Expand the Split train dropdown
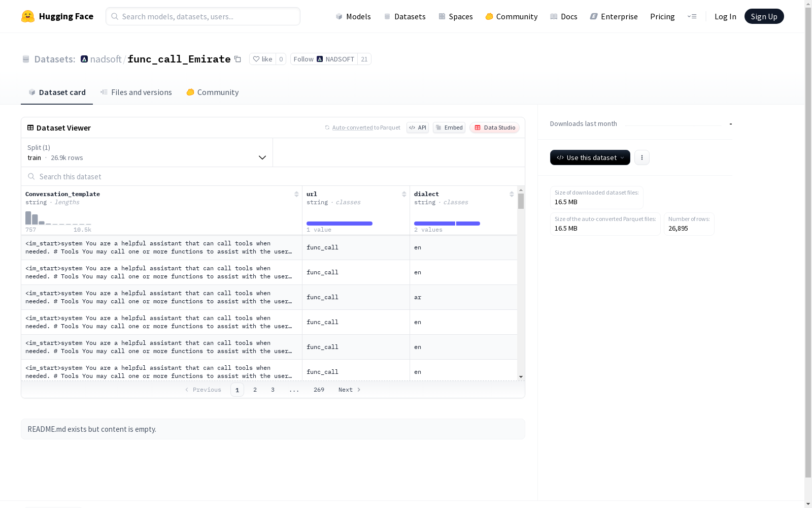The width and height of the screenshot is (812, 508). pyautogui.click(x=147, y=152)
